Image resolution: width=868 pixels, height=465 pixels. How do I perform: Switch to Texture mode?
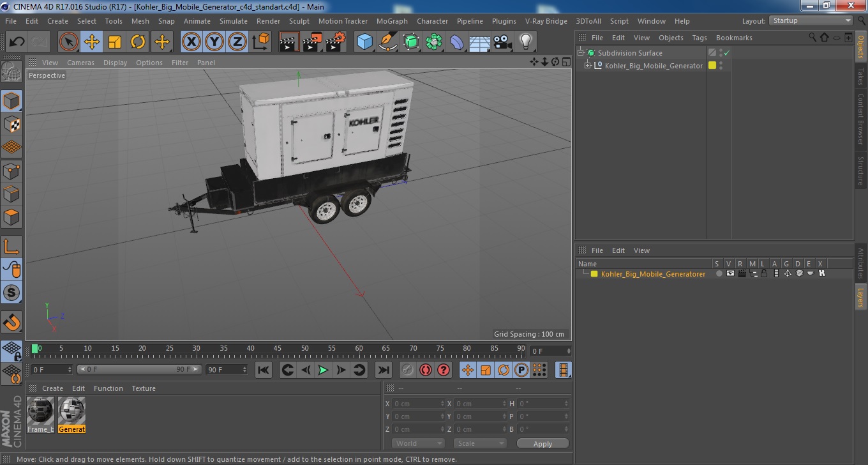(x=11, y=124)
